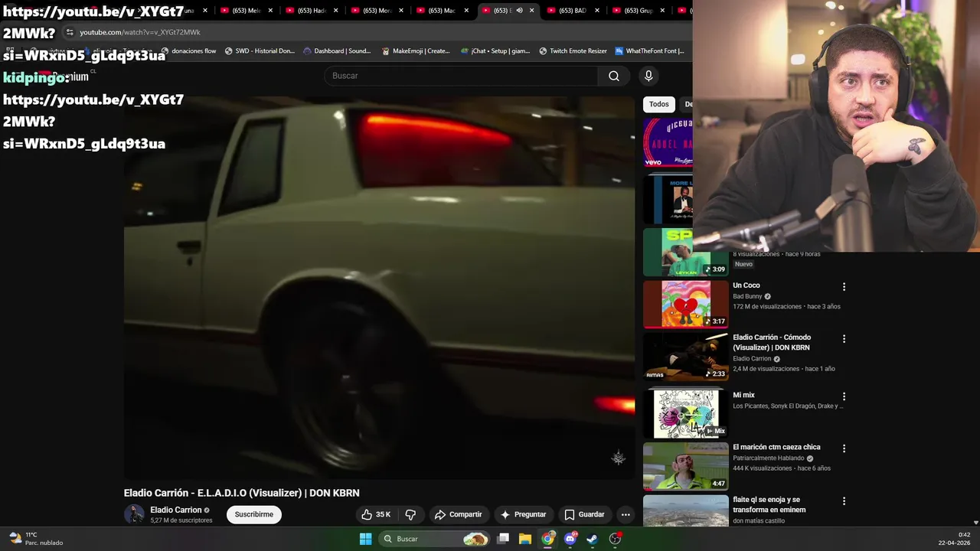Open Dashboard Sound bookmark
980x551 pixels.
pos(337,51)
